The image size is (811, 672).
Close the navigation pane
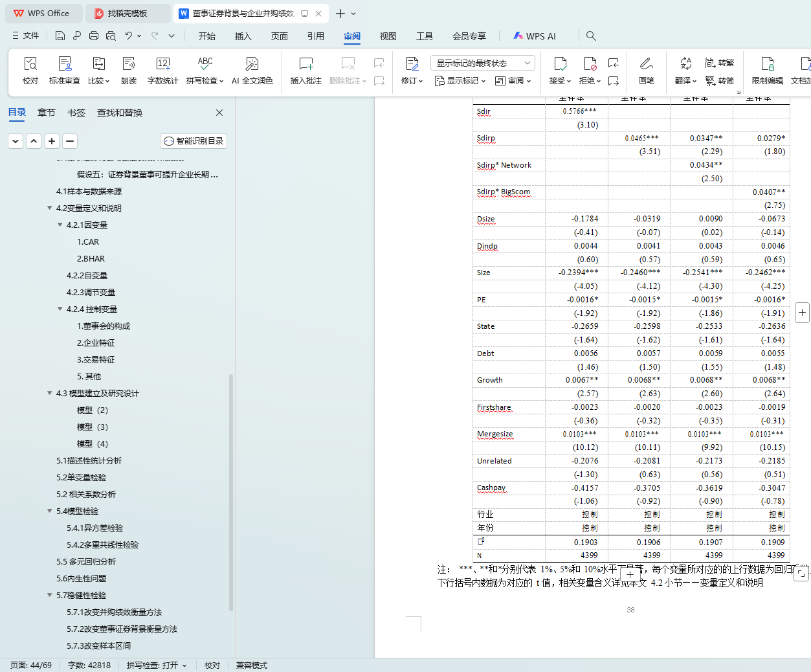coord(219,113)
